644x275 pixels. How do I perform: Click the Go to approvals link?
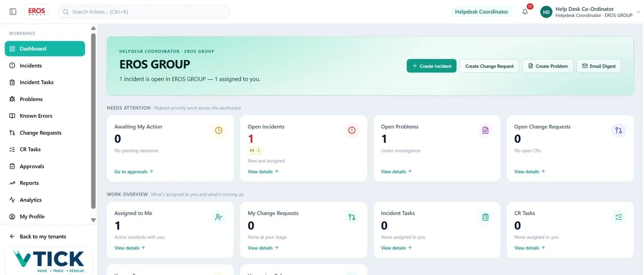(x=134, y=171)
